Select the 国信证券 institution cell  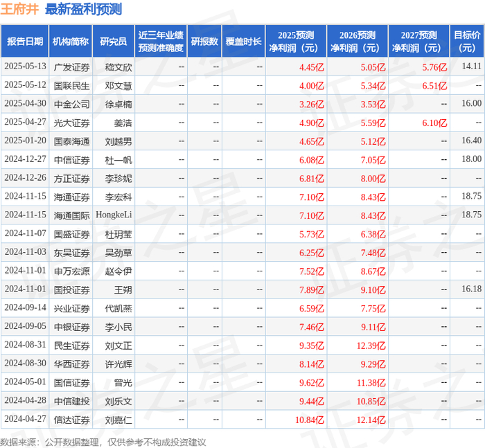click(72, 383)
